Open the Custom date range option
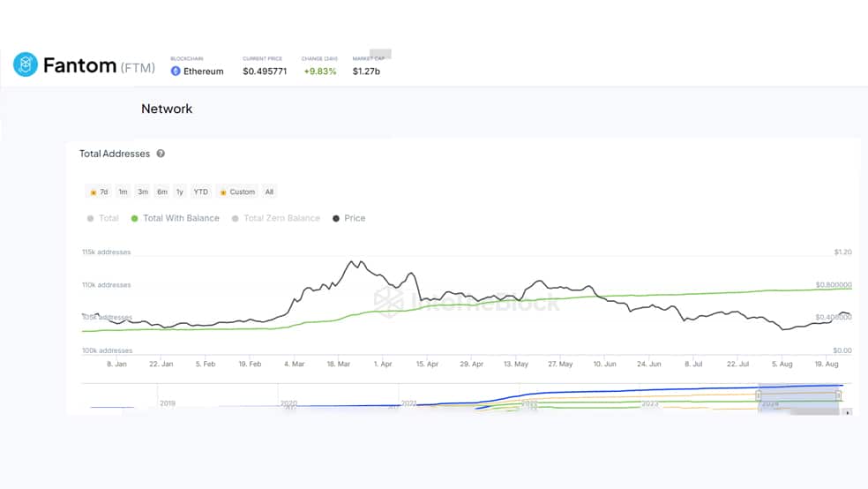868x489 pixels. (x=237, y=192)
